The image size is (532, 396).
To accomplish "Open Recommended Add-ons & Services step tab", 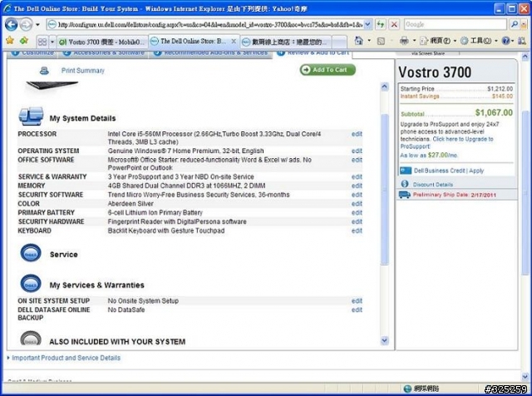I will click(210, 53).
